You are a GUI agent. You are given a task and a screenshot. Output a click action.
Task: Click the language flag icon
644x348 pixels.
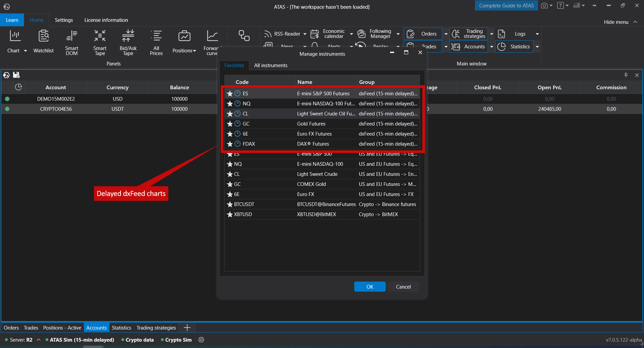(577, 5)
